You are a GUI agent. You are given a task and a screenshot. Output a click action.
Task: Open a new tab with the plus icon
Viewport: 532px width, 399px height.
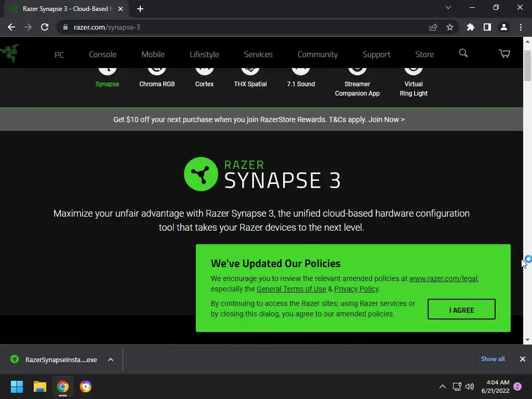(140, 9)
